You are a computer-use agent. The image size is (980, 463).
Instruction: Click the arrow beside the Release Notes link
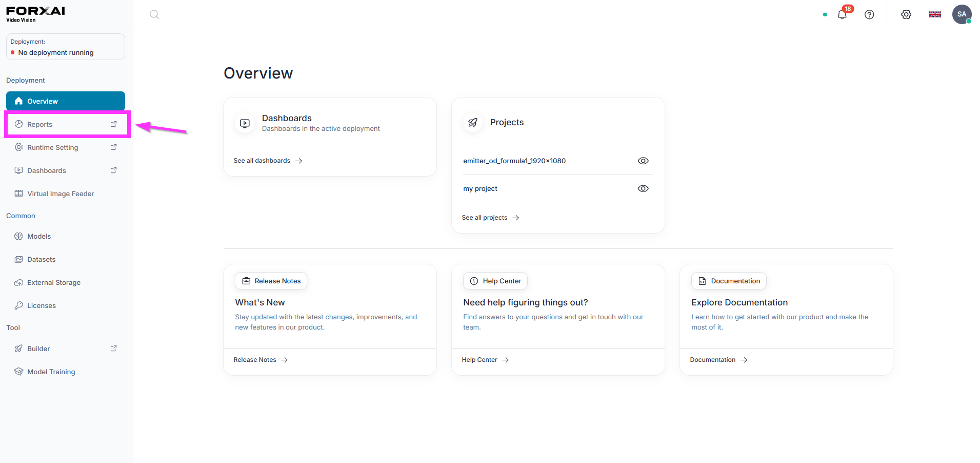pyautogui.click(x=285, y=360)
